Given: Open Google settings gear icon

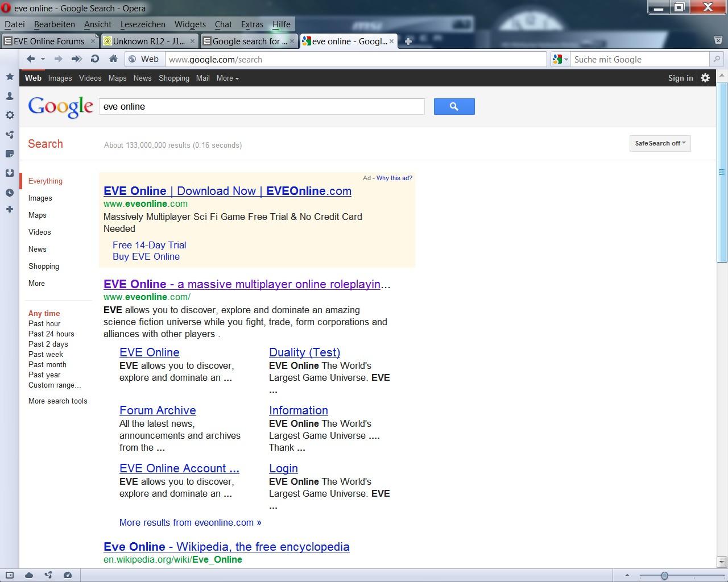Looking at the screenshot, I should (x=705, y=78).
